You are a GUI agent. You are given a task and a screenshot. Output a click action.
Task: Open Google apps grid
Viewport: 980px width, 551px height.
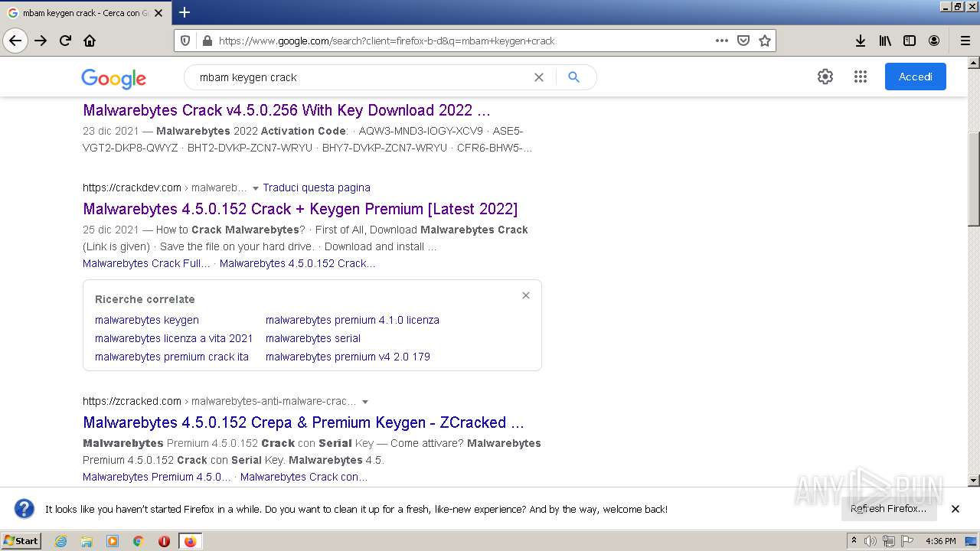tap(860, 77)
